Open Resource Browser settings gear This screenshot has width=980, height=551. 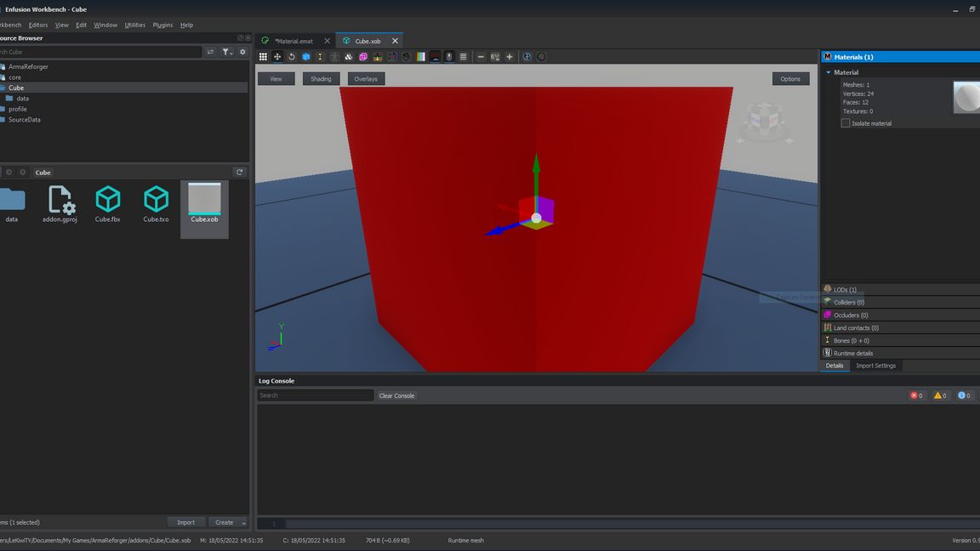click(x=242, y=52)
